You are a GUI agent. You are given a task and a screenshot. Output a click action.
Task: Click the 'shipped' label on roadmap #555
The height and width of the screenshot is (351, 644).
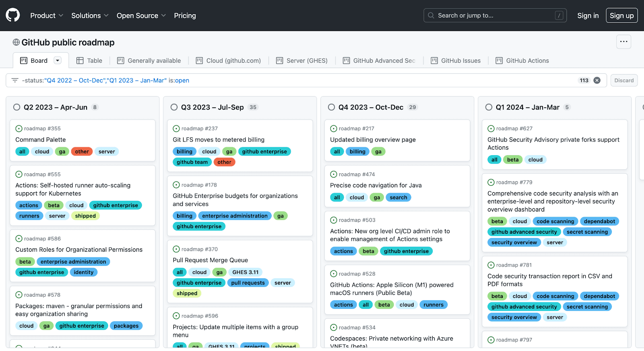(86, 216)
